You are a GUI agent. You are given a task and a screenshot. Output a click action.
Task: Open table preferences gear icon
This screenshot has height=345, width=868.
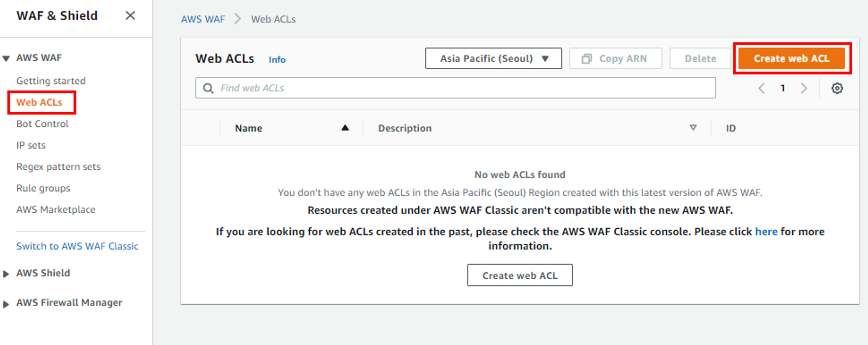pyautogui.click(x=837, y=88)
